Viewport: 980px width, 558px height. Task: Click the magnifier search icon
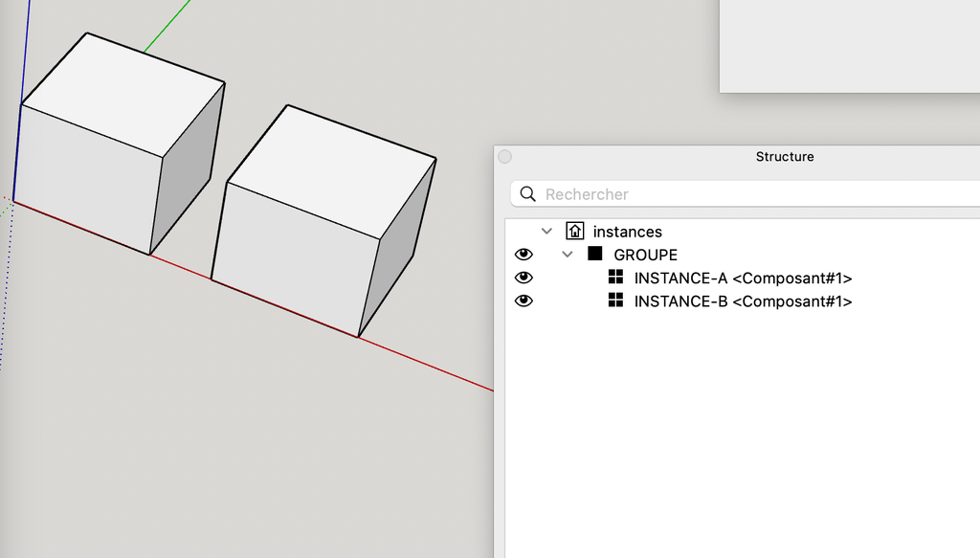click(528, 193)
